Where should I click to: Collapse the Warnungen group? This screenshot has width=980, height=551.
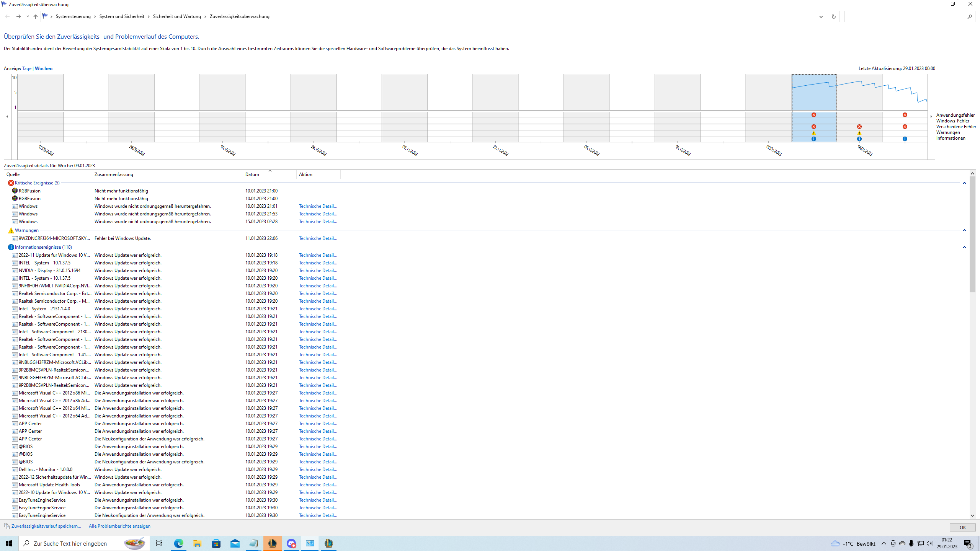[964, 230]
